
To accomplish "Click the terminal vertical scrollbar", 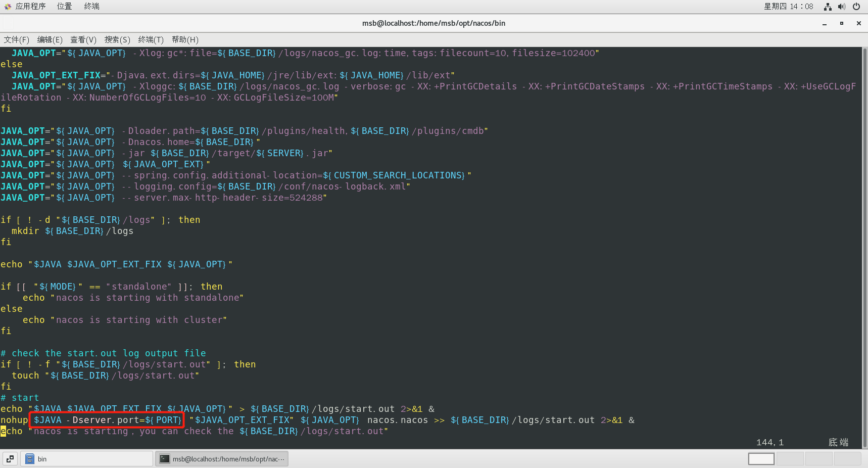I will click(864, 248).
